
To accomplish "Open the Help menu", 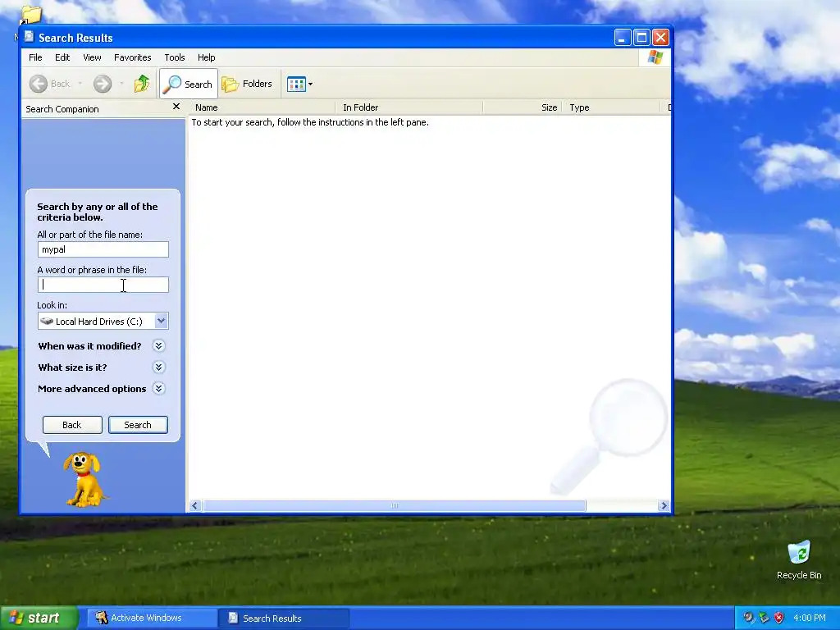I will point(206,57).
